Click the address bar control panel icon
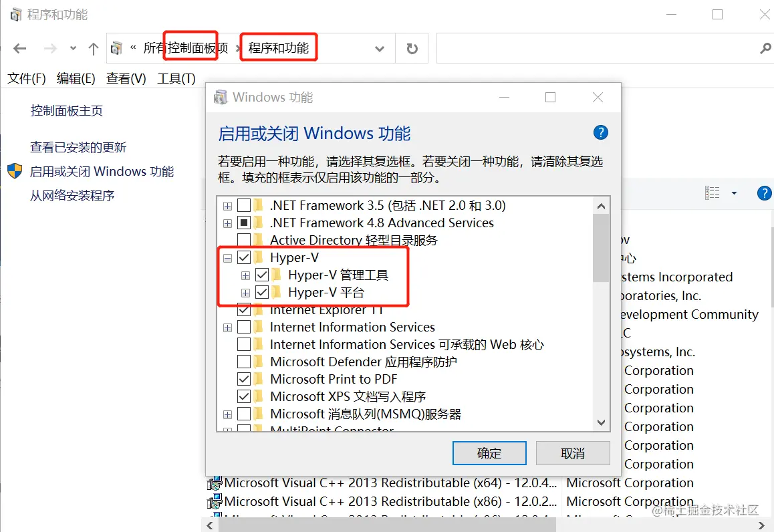774x532 pixels. tap(116, 48)
